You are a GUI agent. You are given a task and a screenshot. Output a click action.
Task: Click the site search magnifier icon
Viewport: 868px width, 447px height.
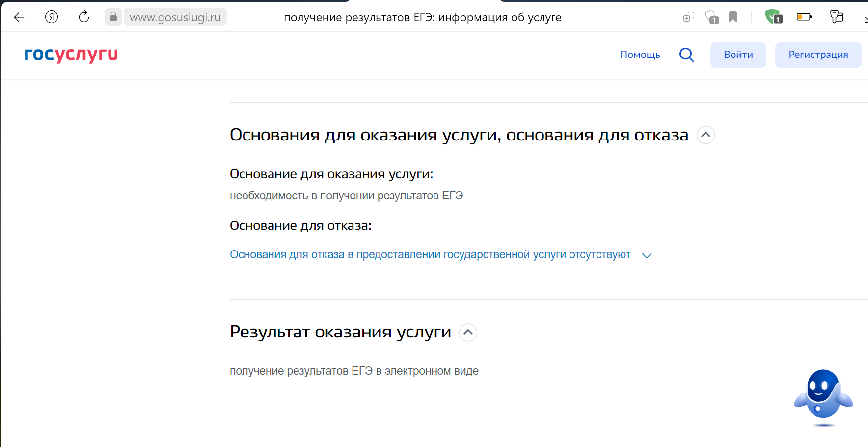coord(686,55)
